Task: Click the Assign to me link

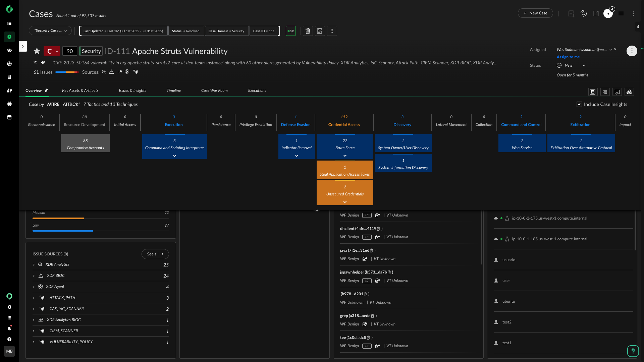Action: pyautogui.click(x=568, y=57)
